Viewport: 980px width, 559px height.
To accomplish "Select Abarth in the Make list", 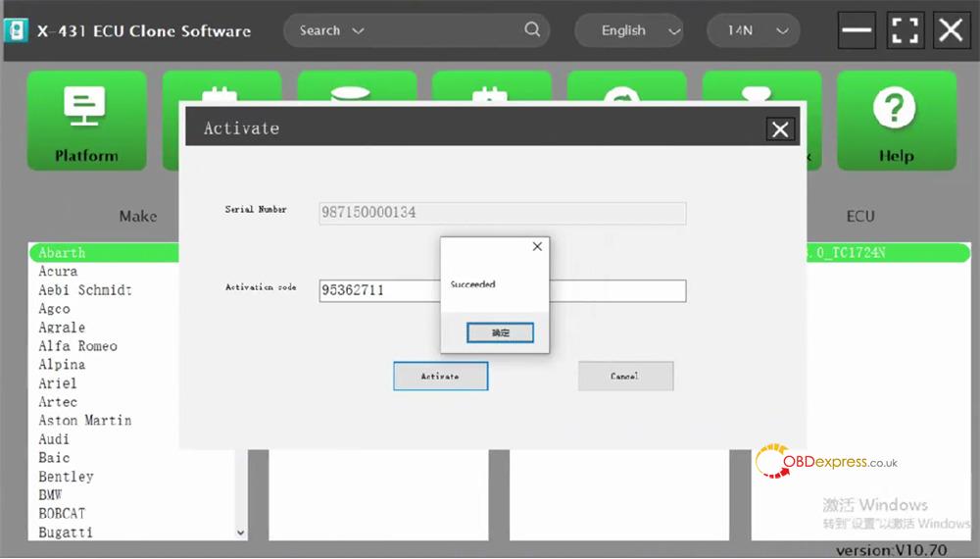I will [x=103, y=253].
